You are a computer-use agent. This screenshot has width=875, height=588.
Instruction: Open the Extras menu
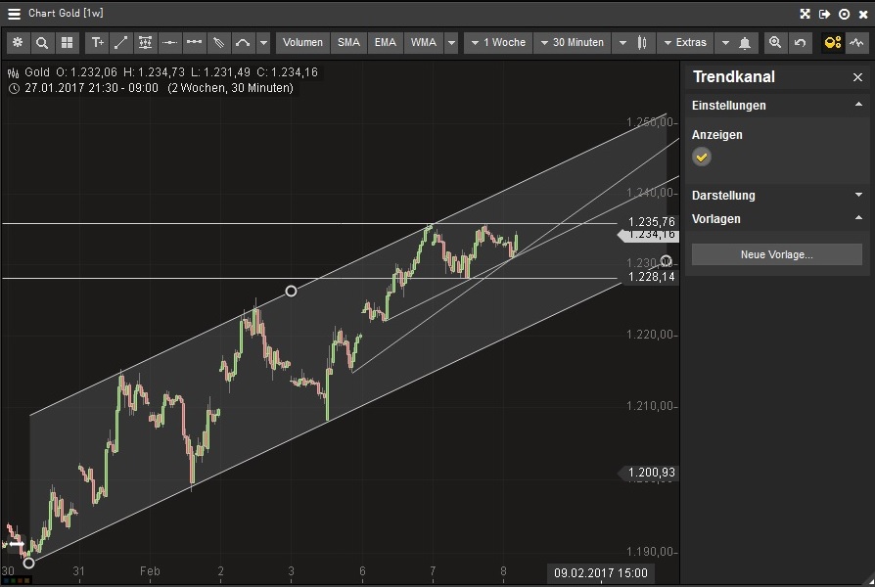(684, 43)
